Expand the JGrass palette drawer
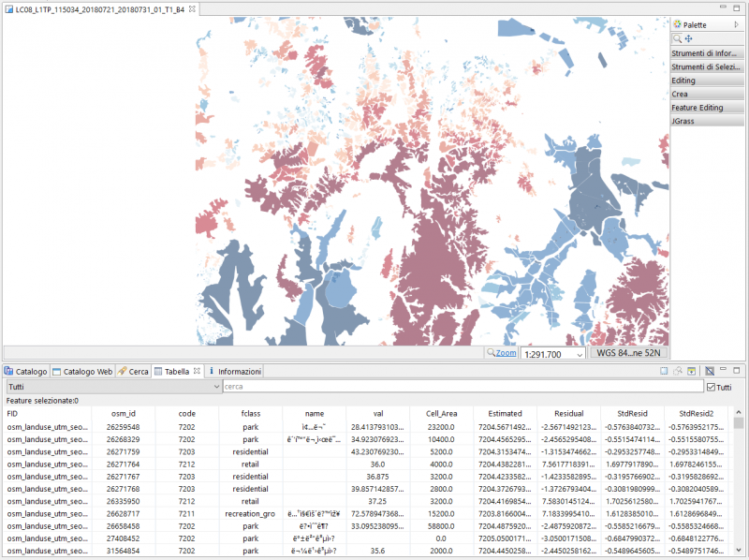Viewport: 749px width, 560px height. 708,121
